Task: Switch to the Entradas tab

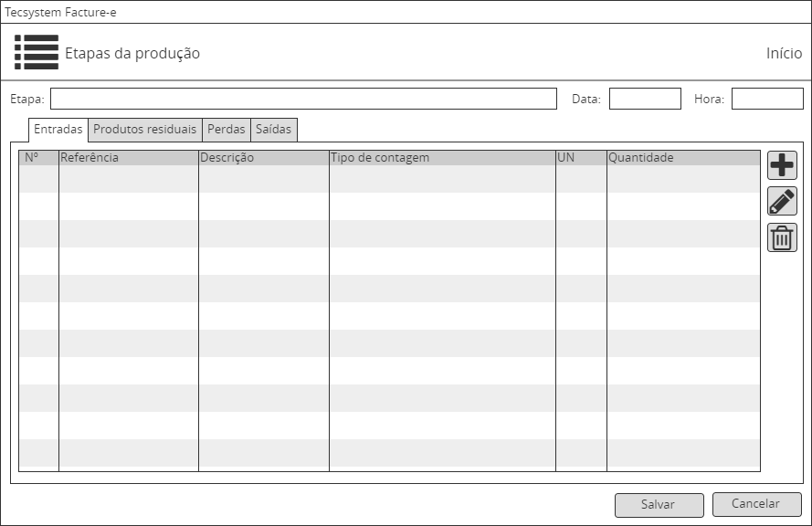Action: [58, 130]
